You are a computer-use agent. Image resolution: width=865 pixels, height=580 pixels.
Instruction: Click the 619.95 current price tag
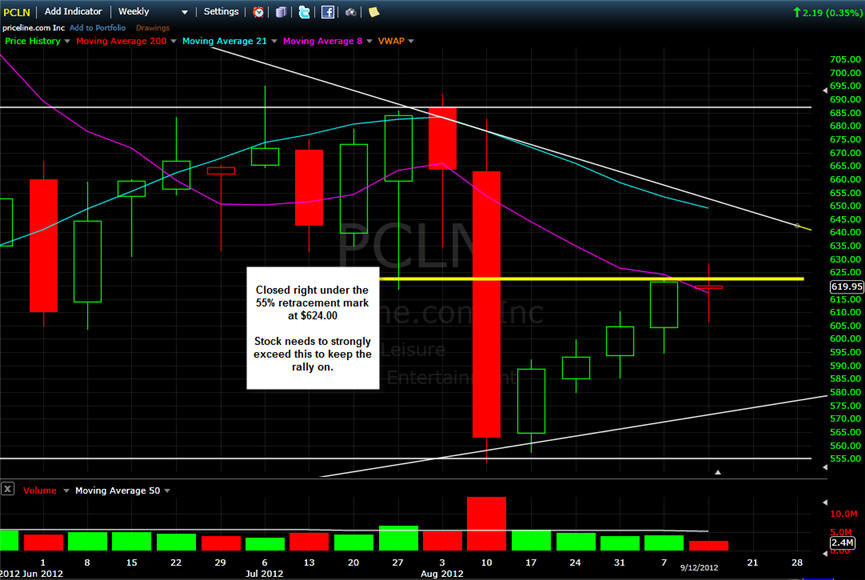click(x=846, y=286)
